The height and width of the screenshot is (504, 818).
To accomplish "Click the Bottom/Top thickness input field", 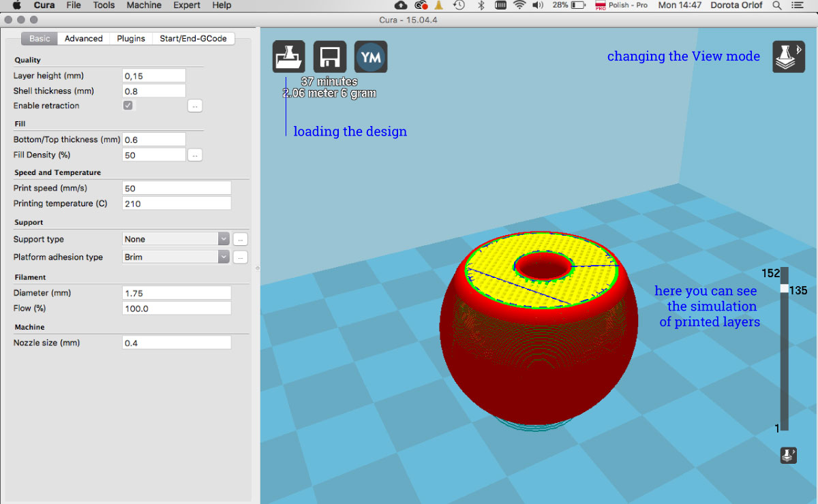I will pos(154,140).
